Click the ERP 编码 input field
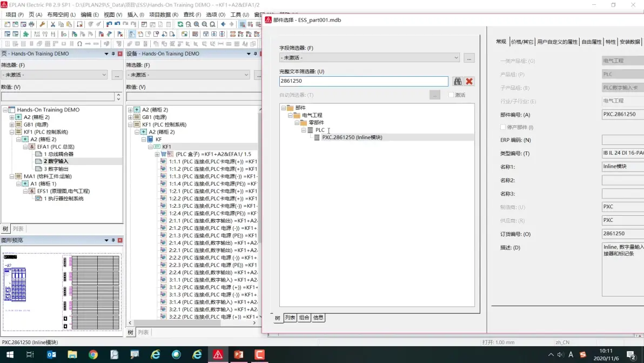The image size is (644, 363). tap(622, 140)
